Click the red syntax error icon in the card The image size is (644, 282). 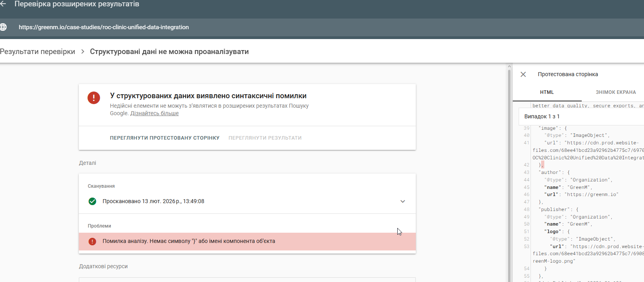(94, 97)
